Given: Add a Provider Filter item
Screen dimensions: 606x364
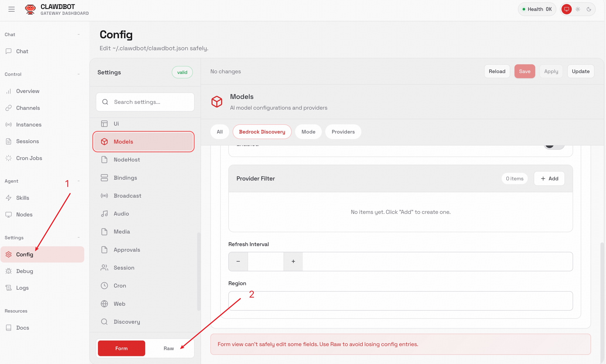Looking at the screenshot, I should point(549,179).
